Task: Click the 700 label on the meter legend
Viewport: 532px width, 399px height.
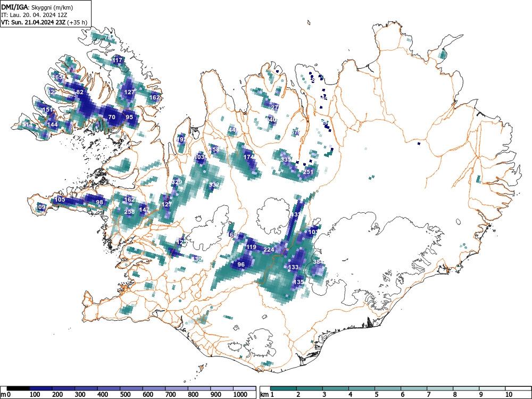Action: pos(171,395)
